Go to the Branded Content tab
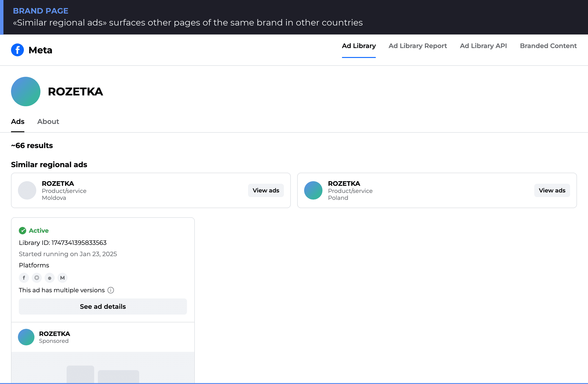The image size is (588, 384). [x=548, y=46]
